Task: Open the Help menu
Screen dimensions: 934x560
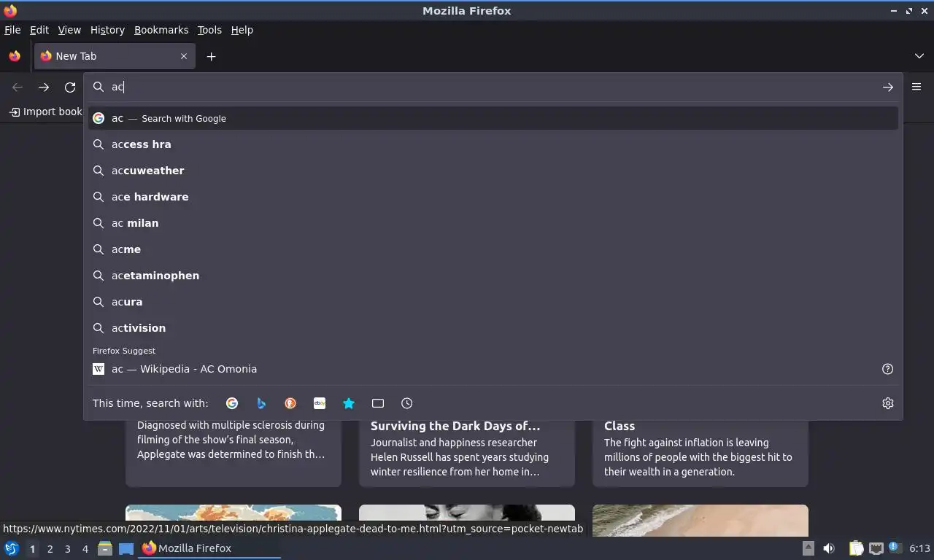Action: tap(242, 30)
